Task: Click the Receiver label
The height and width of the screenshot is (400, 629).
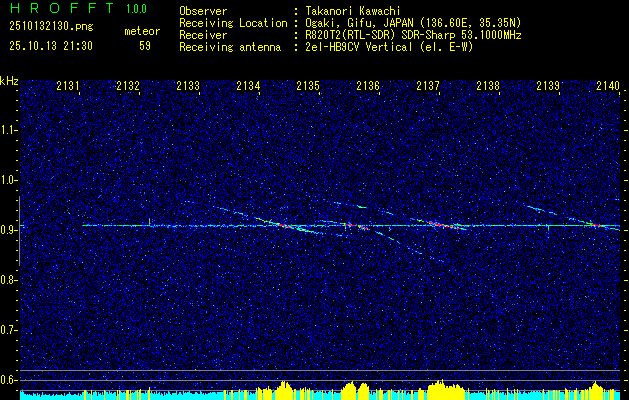Action: click(203, 35)
